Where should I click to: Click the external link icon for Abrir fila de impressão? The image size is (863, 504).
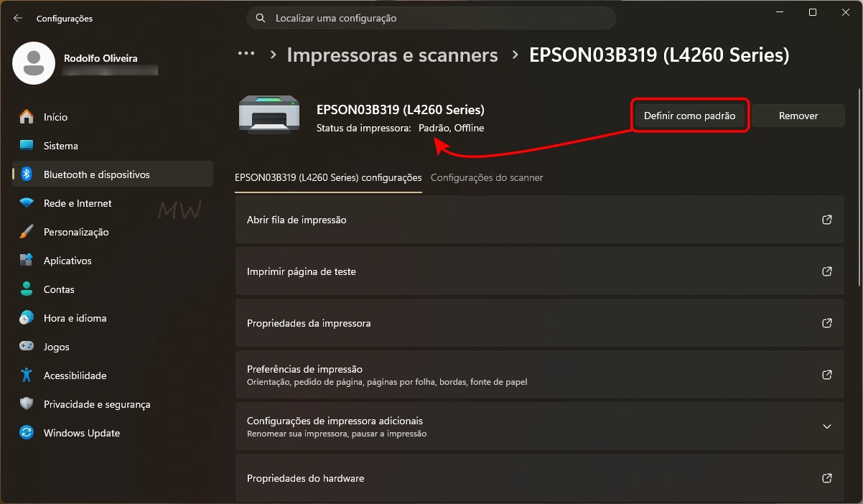[x=827, y=220]
